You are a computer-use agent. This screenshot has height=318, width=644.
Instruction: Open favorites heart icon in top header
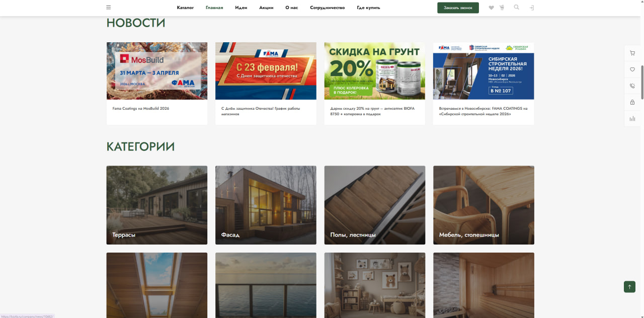tap(491, 8)
